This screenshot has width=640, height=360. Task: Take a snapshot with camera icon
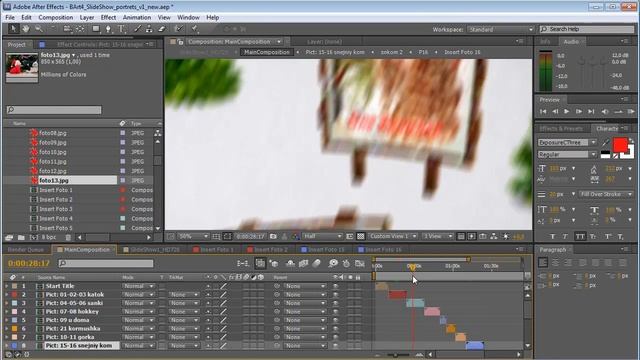(273, 236)
